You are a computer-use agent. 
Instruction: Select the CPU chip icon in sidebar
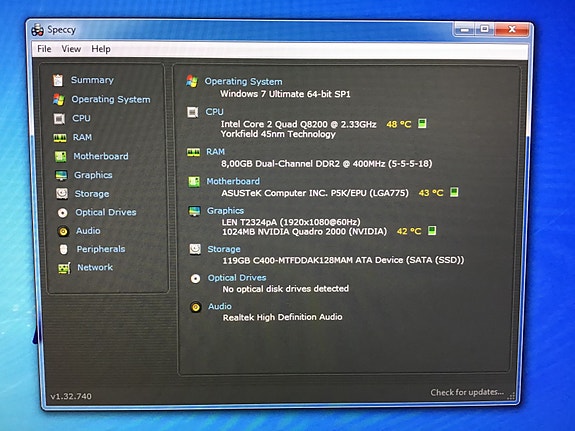pos(59,118)
